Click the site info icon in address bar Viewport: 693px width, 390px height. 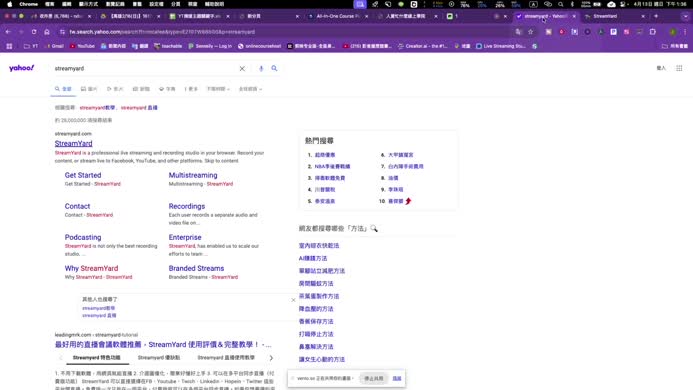point(62,32)
